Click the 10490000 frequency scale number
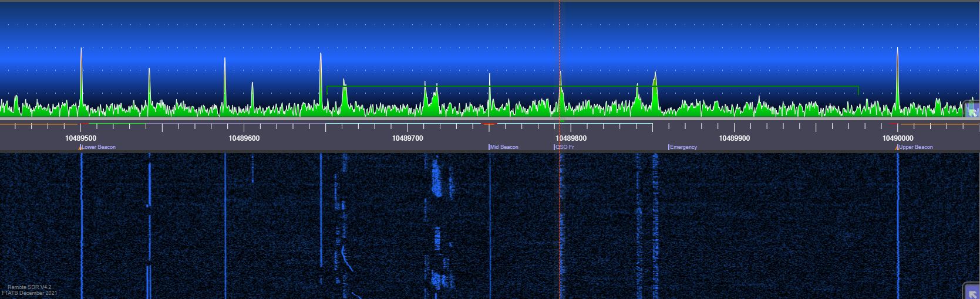This screenshot has height=299, width=980. [x=897, y=138]
